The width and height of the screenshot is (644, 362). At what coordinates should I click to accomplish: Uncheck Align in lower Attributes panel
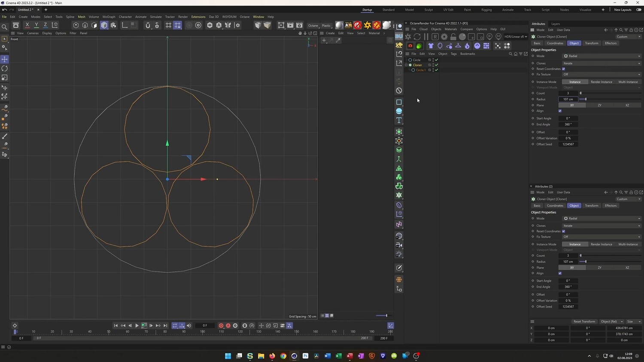(560, 273)
